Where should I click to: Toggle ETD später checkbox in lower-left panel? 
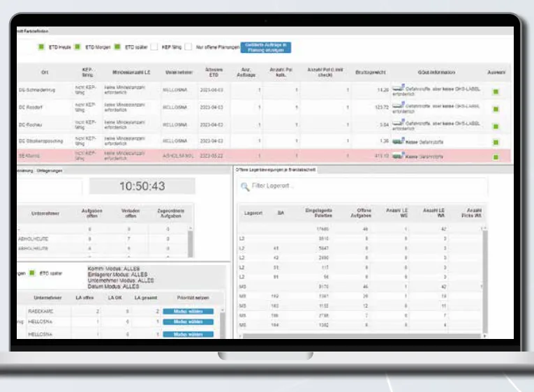point(32,273)
